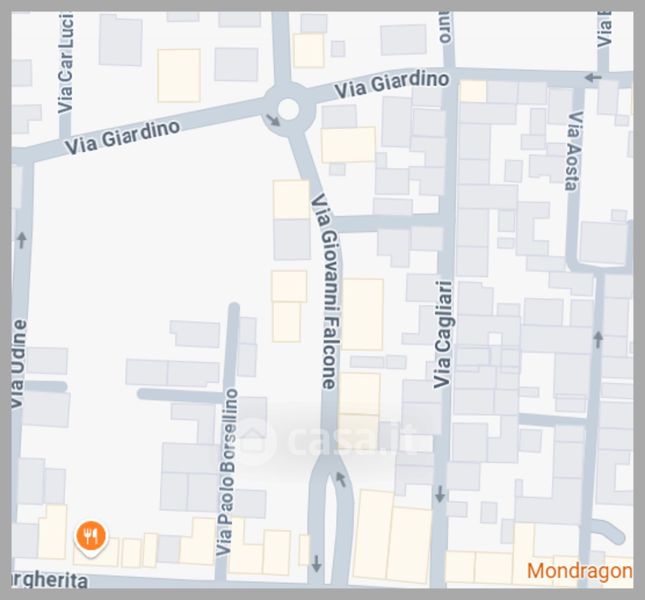Image resolution: width=645 pixels, height=600 pixels.
Task: Click the Via Giardino label right of roundabout
Action: (x=391, y=84)
